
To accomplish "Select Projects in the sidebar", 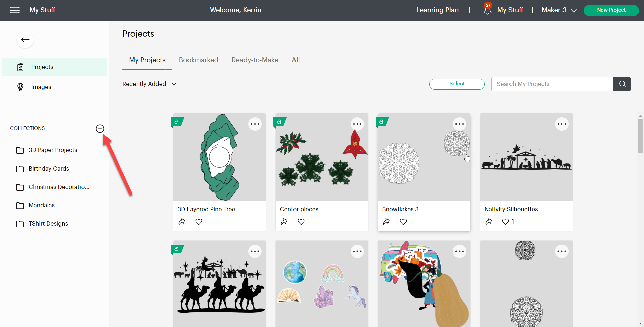I will coord(54,67).
